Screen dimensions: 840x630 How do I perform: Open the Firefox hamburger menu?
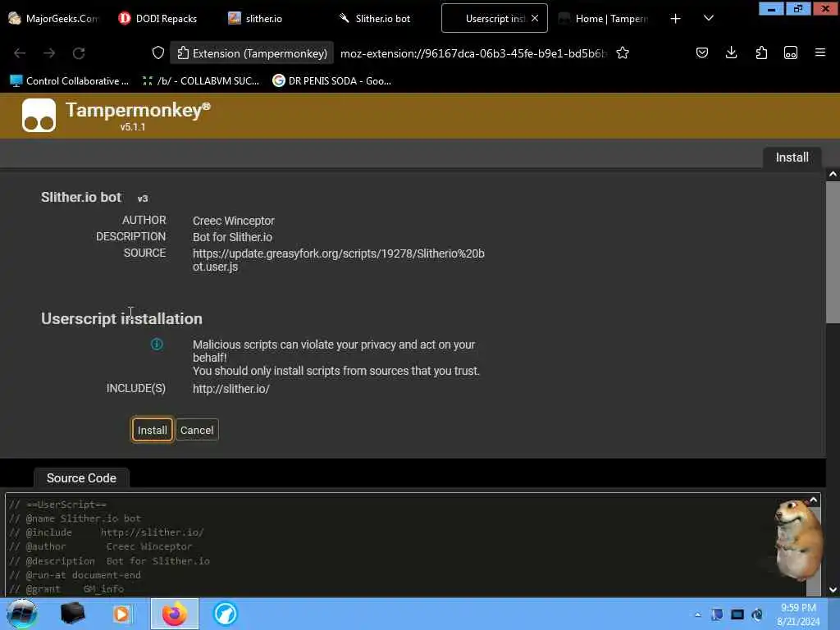click(x=819, y=52)
